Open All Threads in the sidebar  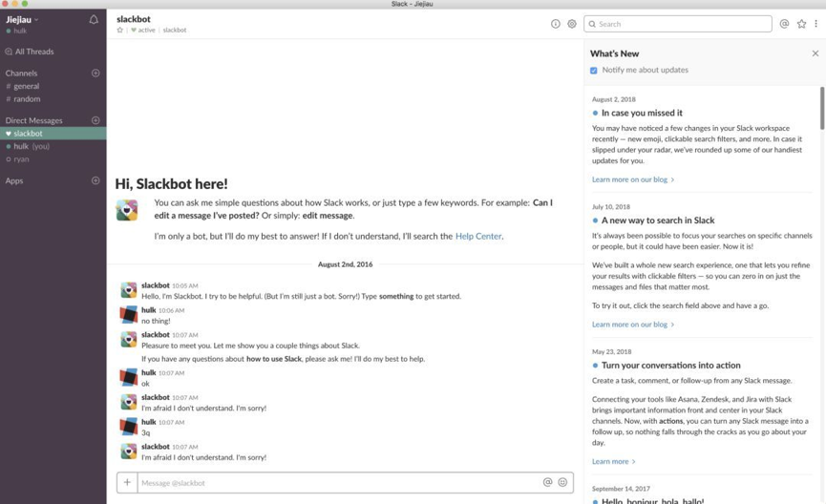pos(34,52)
